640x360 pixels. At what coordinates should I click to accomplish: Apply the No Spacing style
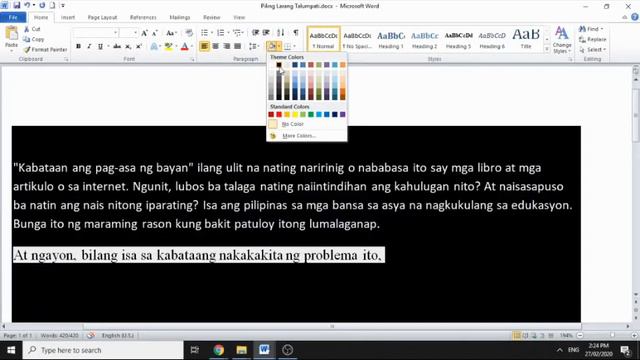tap(357, 40)
